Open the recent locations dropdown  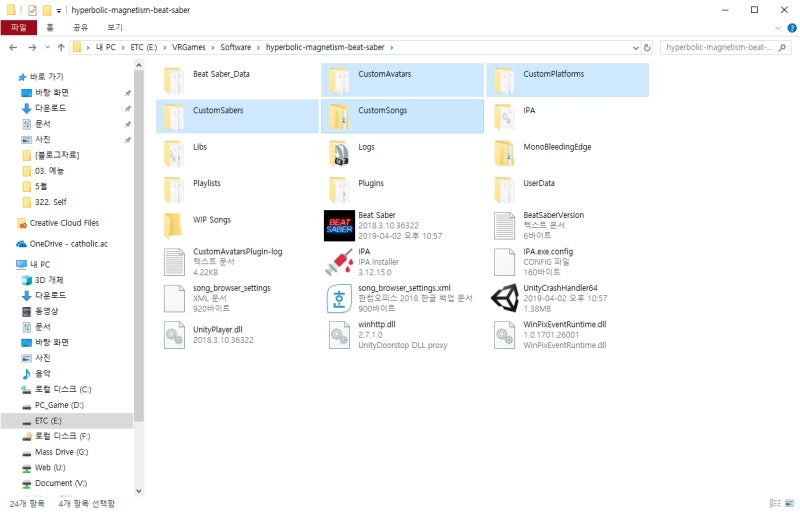coord(47,47)
